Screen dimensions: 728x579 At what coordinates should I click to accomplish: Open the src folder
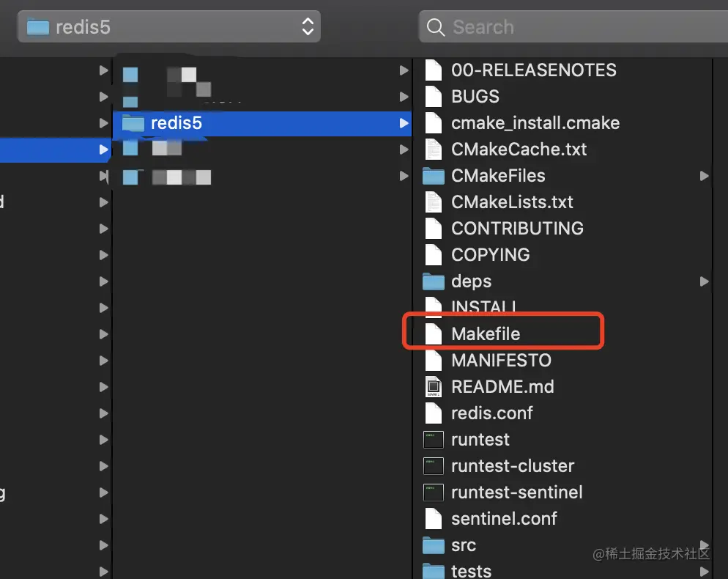[x=464, y=545]
